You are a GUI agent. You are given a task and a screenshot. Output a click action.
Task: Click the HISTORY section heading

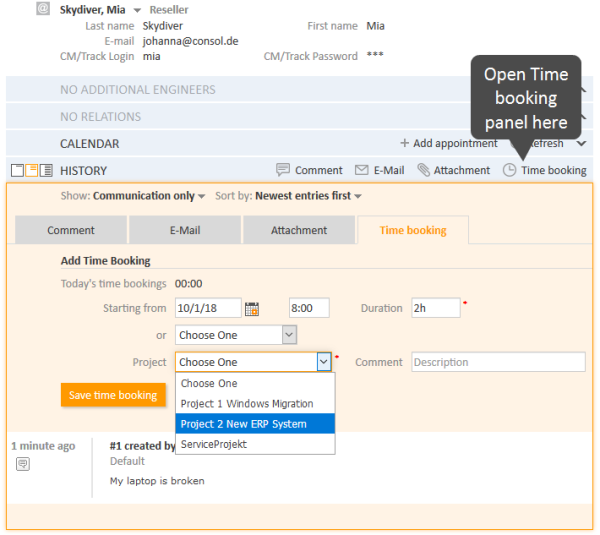83,171
